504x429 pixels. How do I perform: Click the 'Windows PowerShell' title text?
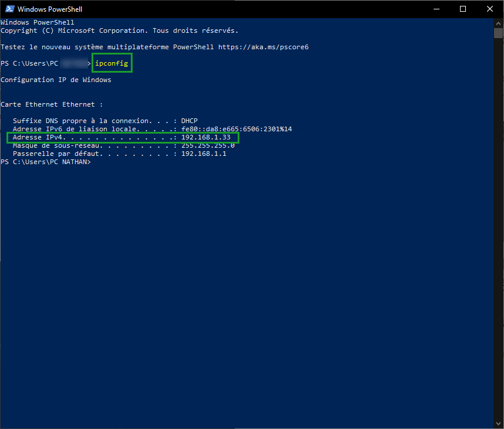(50, 9)
